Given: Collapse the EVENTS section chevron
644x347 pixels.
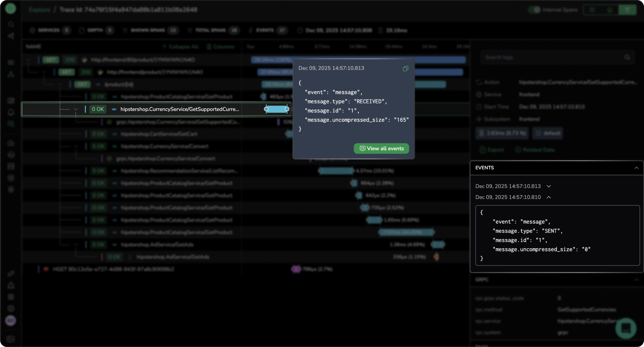Looking at the screenshot, I should pyautogui.click(x=636, y=168).
